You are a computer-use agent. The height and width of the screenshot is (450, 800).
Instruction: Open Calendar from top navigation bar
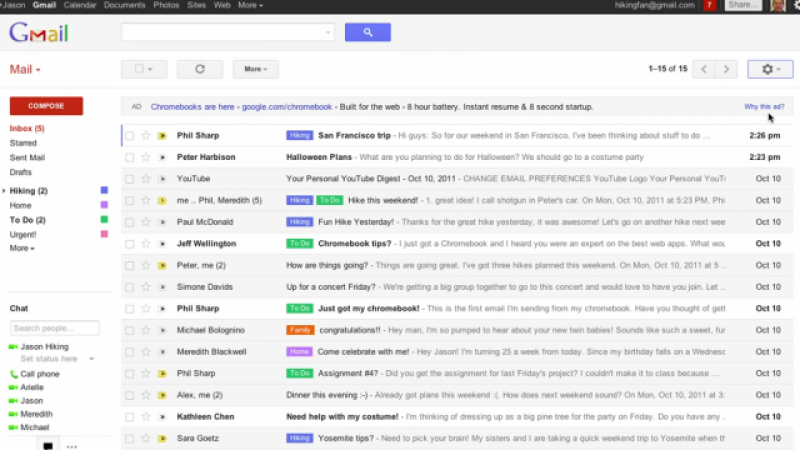click(79, 5)
